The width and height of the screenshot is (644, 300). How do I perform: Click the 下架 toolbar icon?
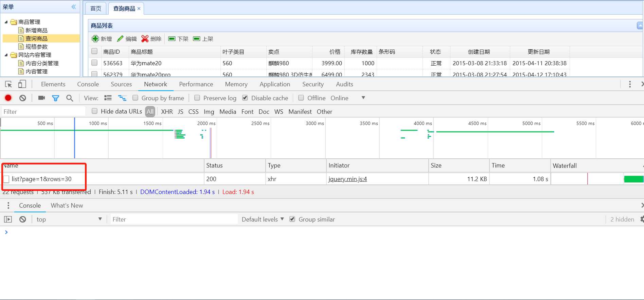172,39
